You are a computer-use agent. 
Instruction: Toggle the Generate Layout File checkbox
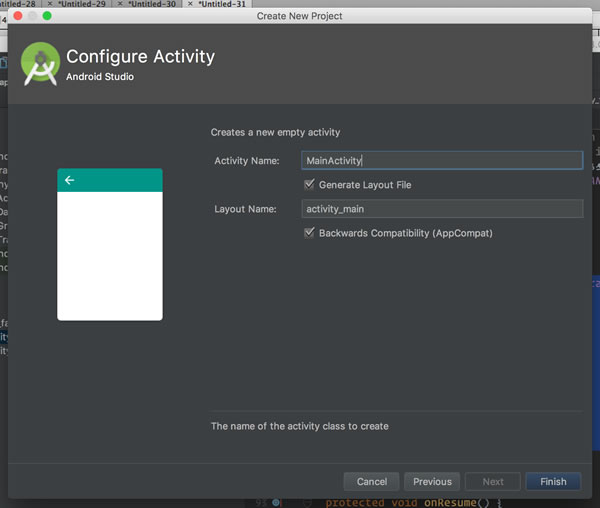point(309,185)
